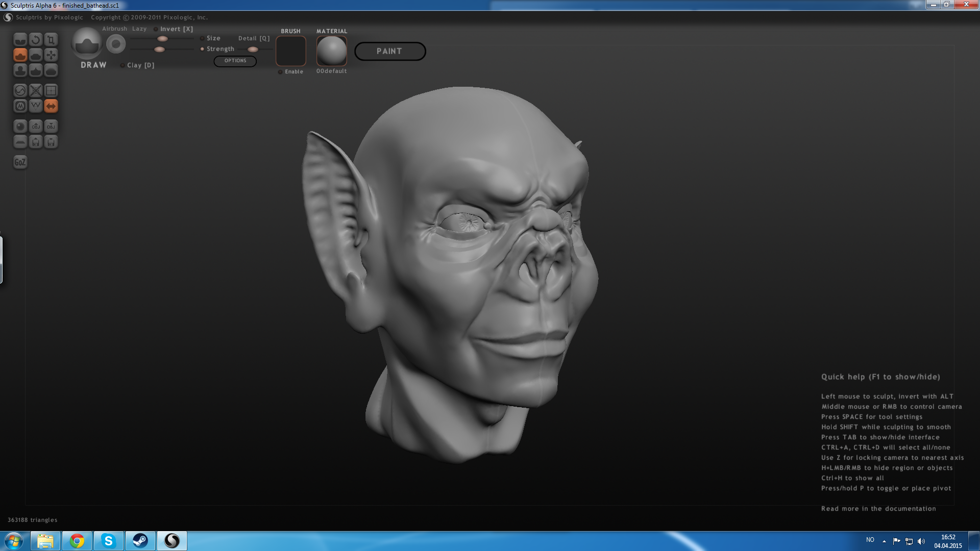Select the Smooth brush tool
This screenshot has height=551, width=980.
(51, 70)
